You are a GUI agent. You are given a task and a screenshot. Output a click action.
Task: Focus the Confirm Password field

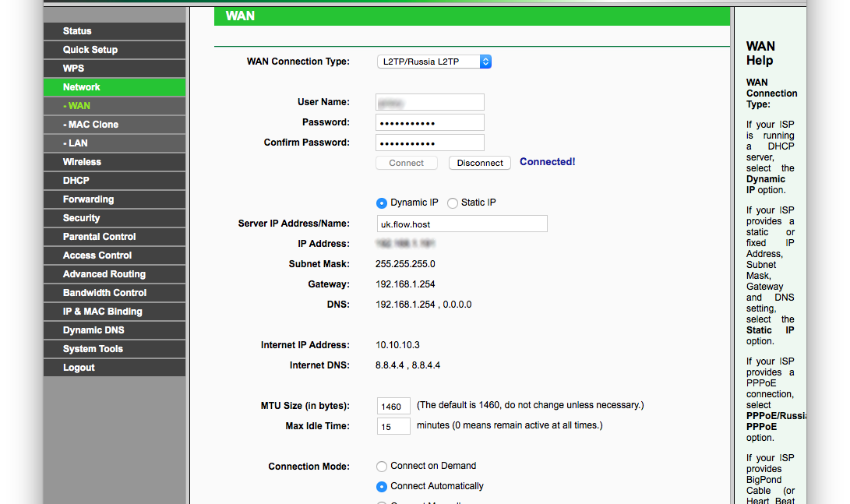pyautogui.click(x=430, y=143)
